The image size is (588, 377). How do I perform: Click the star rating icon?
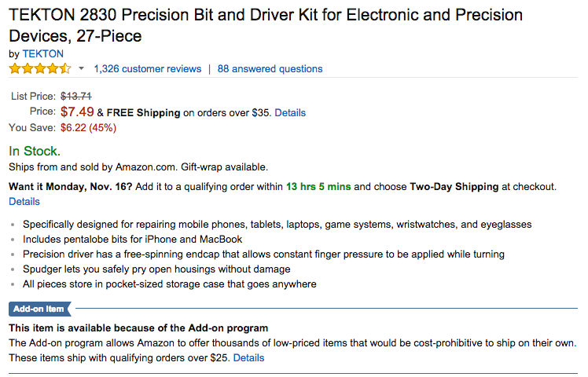[x=39, y=69]
